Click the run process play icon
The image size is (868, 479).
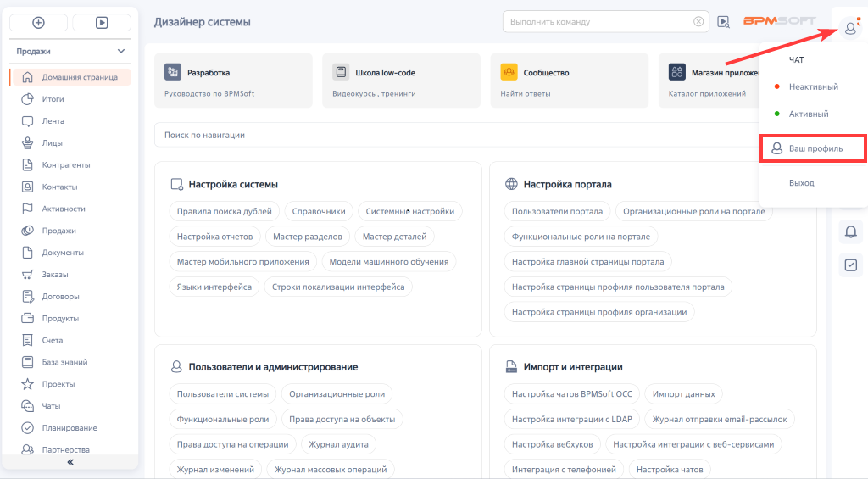tap(101, 23)
